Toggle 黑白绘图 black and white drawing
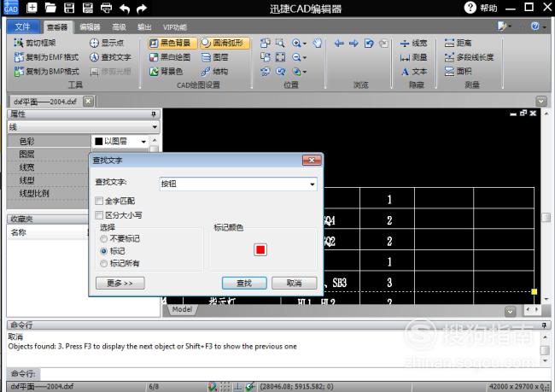The image size is (555, 392). pyautogui.click(x=170, y=57)
